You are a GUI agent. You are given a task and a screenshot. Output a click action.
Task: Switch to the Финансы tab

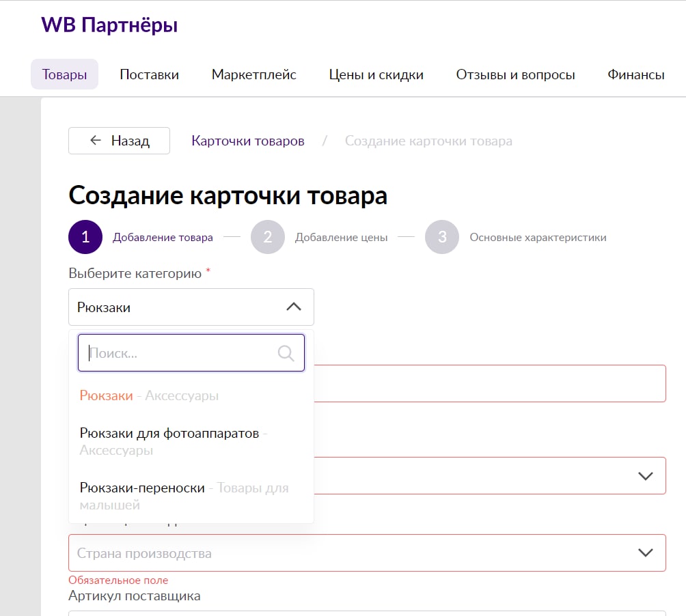[635, 74]
